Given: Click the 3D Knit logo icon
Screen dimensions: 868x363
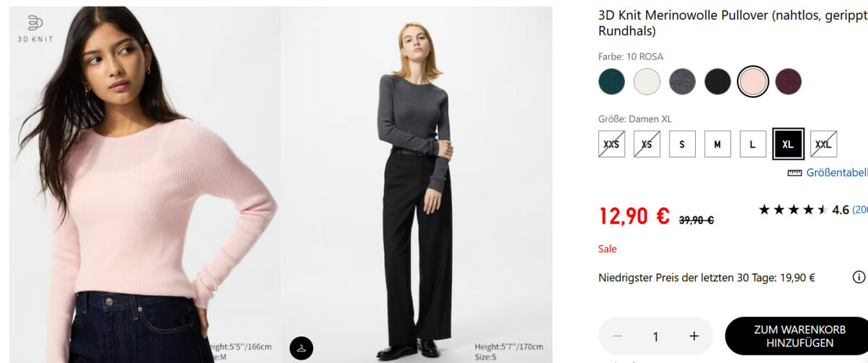Looking at the screenshot, I should coord(35,23).
